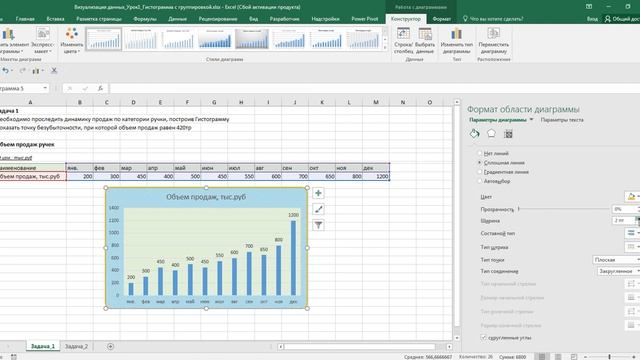This screenshot has width=640, height=360.
Task: Open the Data ribbon tab
Action: [177, 19]
